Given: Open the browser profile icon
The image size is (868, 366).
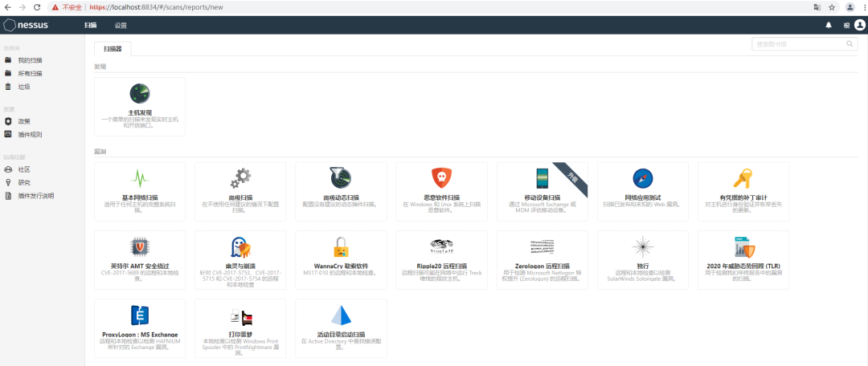Looking at the screenshot, I should [850, 7].
